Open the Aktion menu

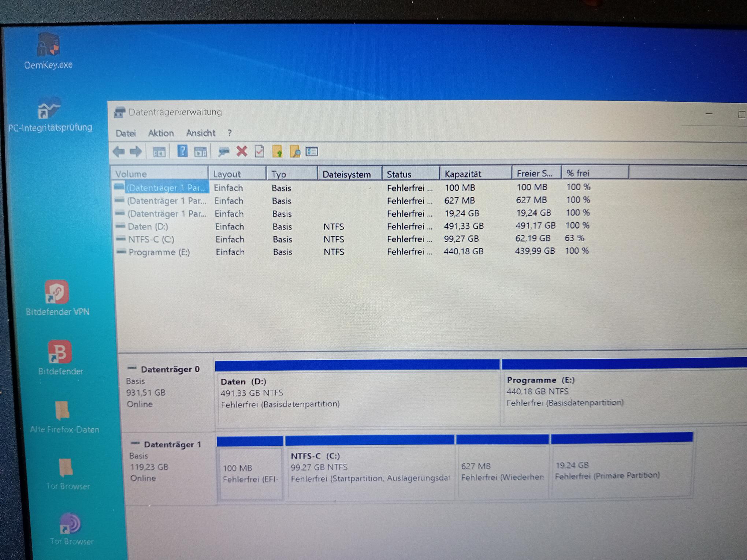pos(161,133)
